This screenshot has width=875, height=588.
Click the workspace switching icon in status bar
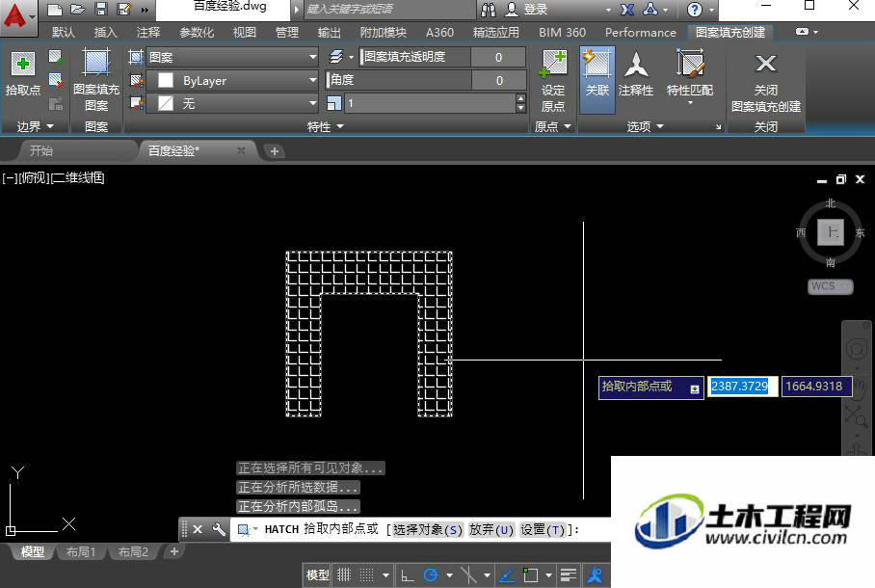coord(595,575)
